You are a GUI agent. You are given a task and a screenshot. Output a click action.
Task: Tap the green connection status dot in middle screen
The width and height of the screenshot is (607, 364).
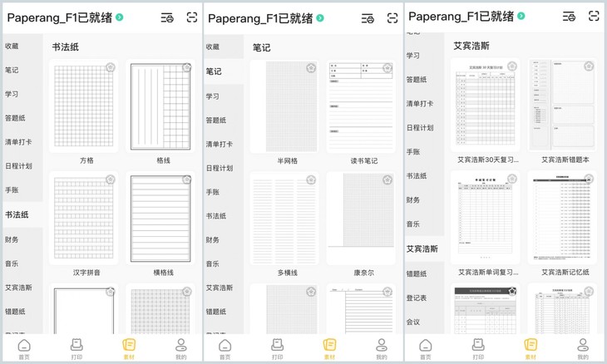(x=320, y=18)
